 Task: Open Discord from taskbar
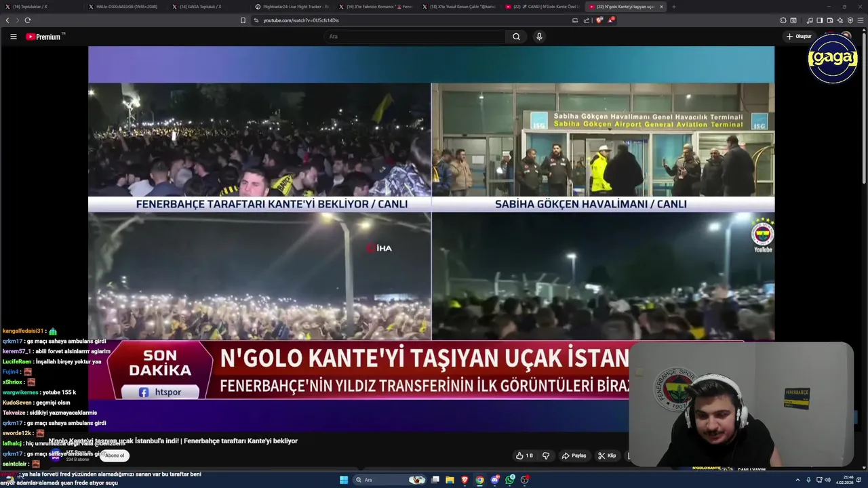coord(495,480)
